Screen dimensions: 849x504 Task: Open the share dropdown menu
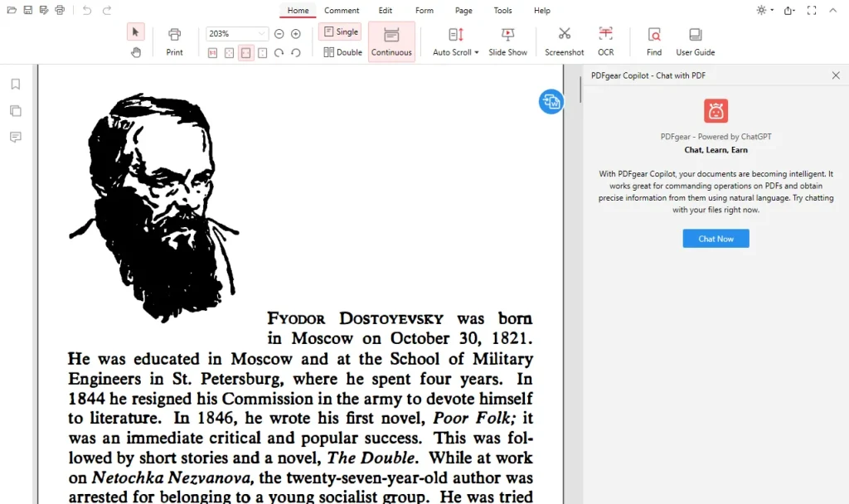789,10
